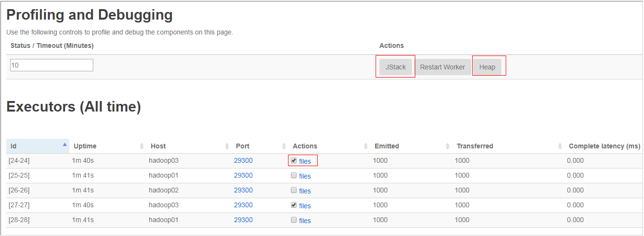The width and height of the screenshot is (644, 236).
Task: Sort by Actions column sort icon
Action: coord(366,146)
